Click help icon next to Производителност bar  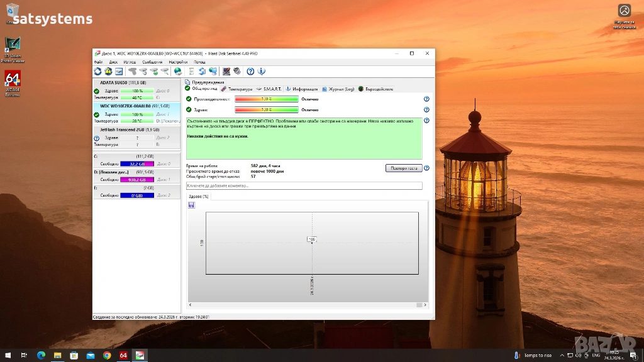pos(426,99)
